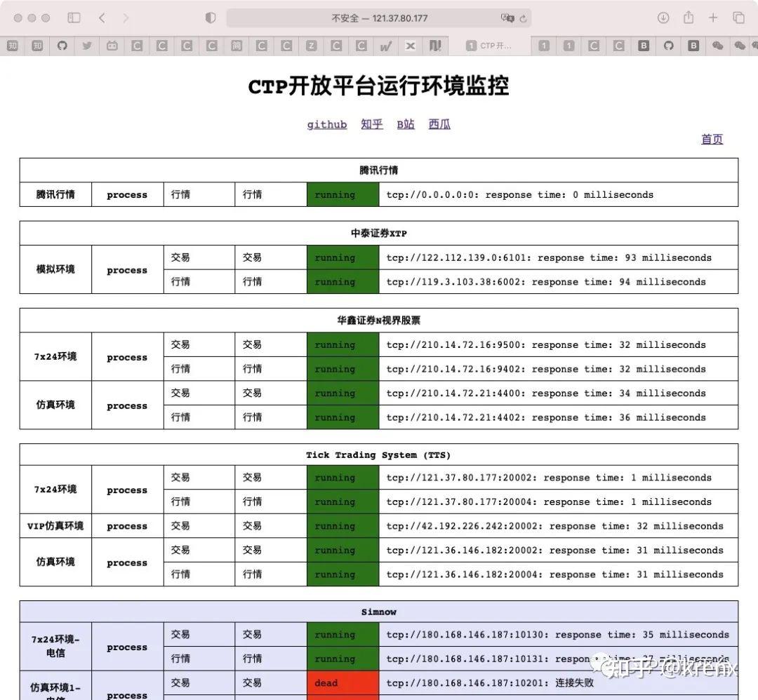The width and height of the screenshot is (758, 700).
Task: Open the github link
Action: click(x=327, y=125)
